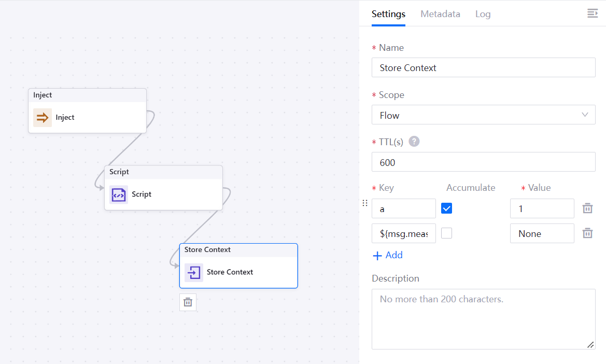The image size is (606, 364).
Task: Grab the drag handle beside key 'a'
Action: click(x=365, y=203)
